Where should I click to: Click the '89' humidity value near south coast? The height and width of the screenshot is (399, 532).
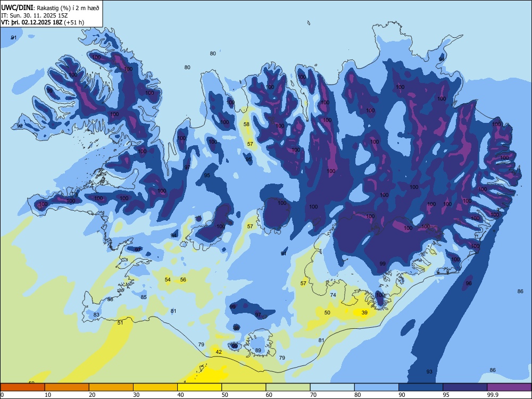click(x=258, y=351)
